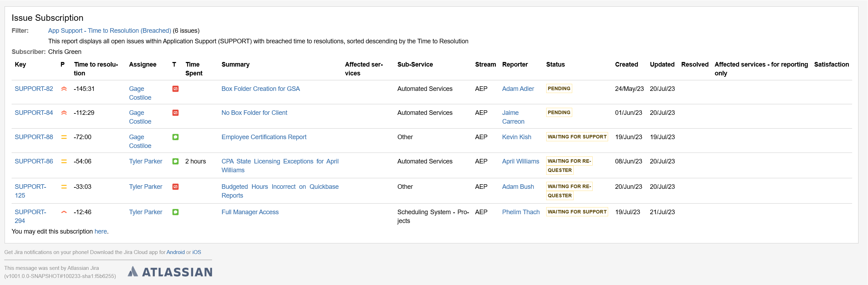Open issue SUPPORT-294
Image resolution: width=868 pixels, height=285 pixels.
click(x=30, y=216)
